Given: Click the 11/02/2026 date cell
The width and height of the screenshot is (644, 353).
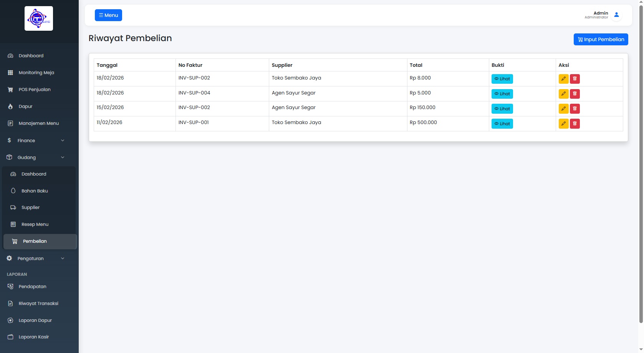Looking at the screenshot, I should pyautogui.click(x=134, y=124).
